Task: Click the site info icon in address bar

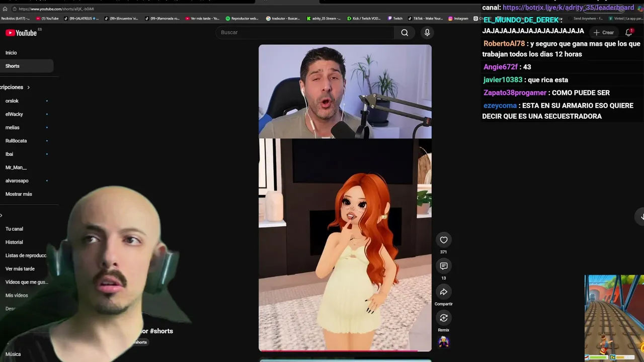Action: click(15, 9)
